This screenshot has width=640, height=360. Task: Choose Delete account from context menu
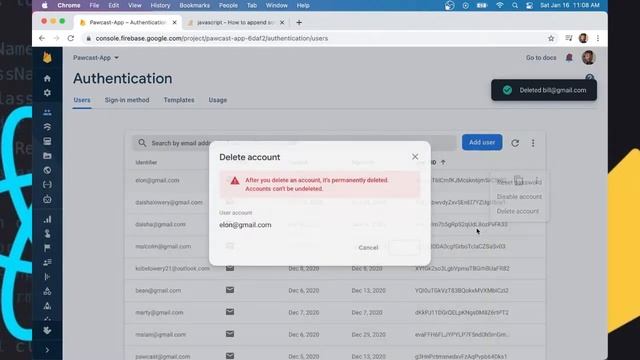click(518, 211)
